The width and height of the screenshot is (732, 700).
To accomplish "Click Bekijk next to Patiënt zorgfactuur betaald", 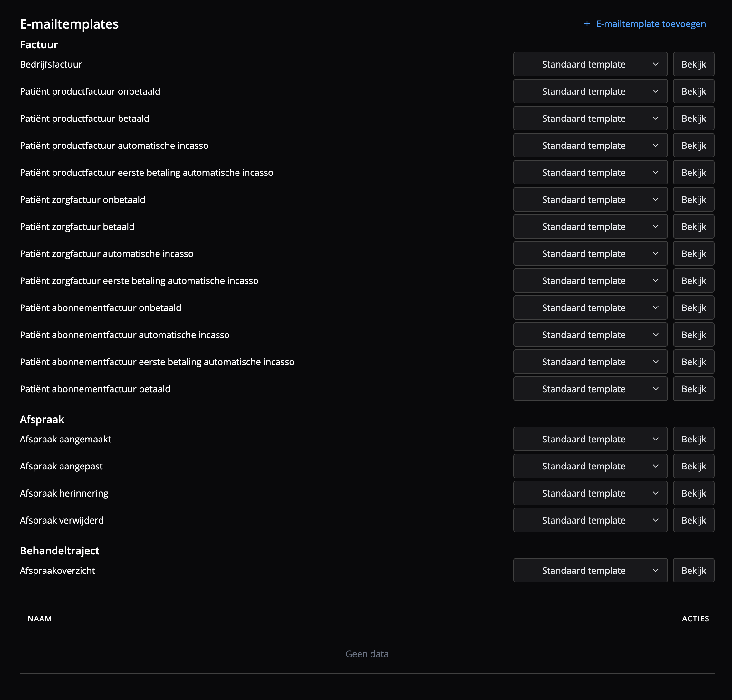I will click(x=693, y=226).
